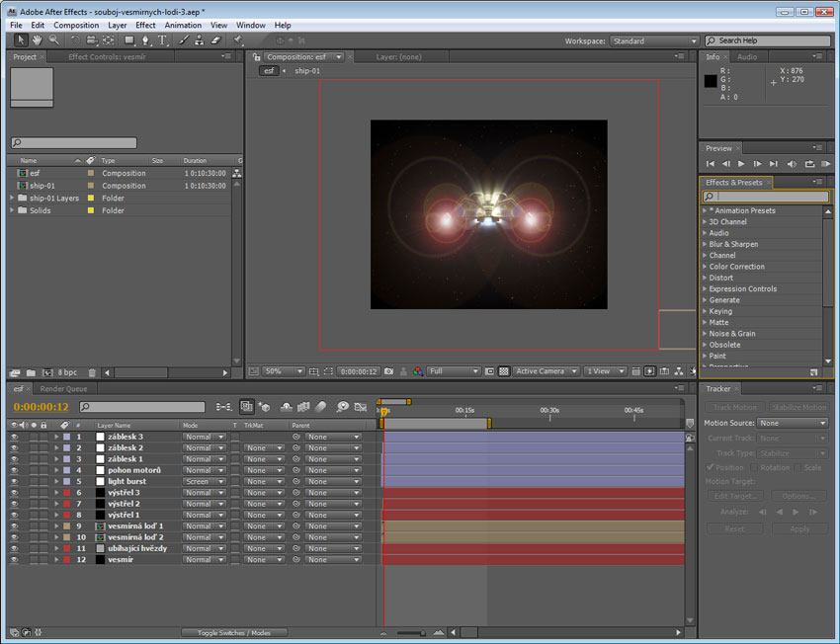Select the Eraser tool
Screen dimensions: 840x644
tap(215, 40)
